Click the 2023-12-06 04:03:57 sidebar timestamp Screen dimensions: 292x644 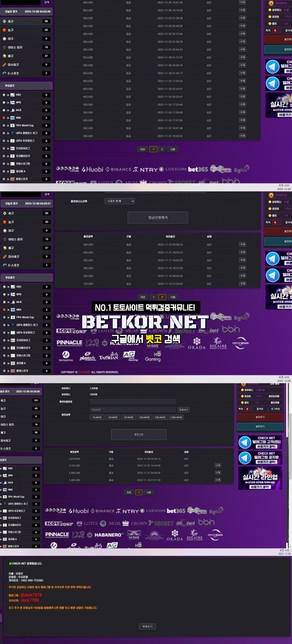[38, 203]
